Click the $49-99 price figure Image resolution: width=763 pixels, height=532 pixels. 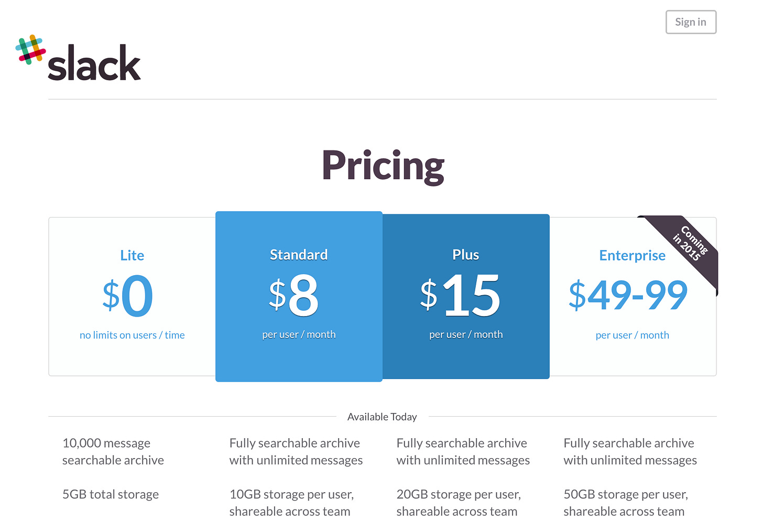pyautogui.click(x=628, y=295)
